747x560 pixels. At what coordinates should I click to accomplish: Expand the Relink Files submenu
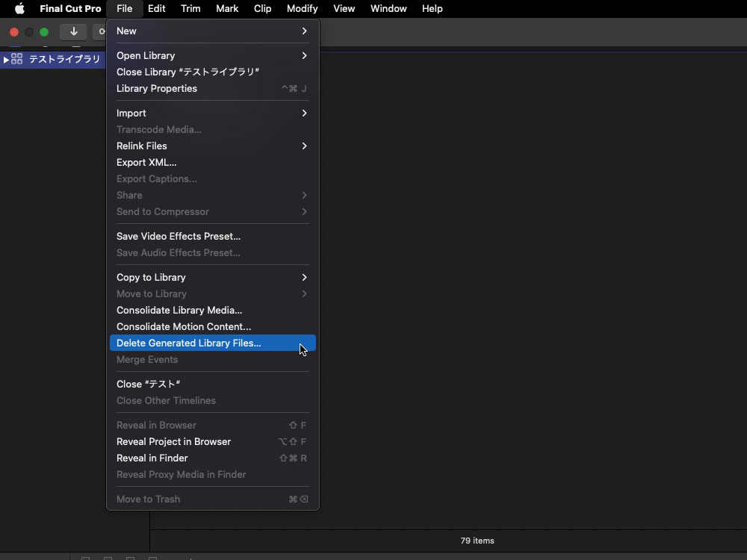[212, 146]
